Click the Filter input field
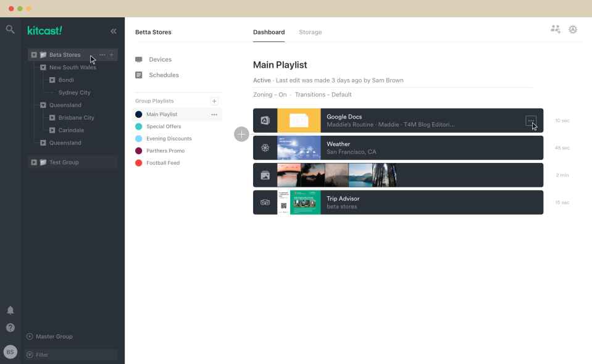The image size is (592, 364). (72, 355)
